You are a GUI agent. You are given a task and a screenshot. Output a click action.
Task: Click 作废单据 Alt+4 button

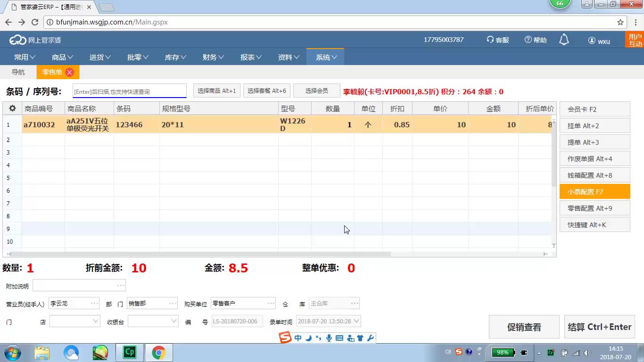coord(595,158)
